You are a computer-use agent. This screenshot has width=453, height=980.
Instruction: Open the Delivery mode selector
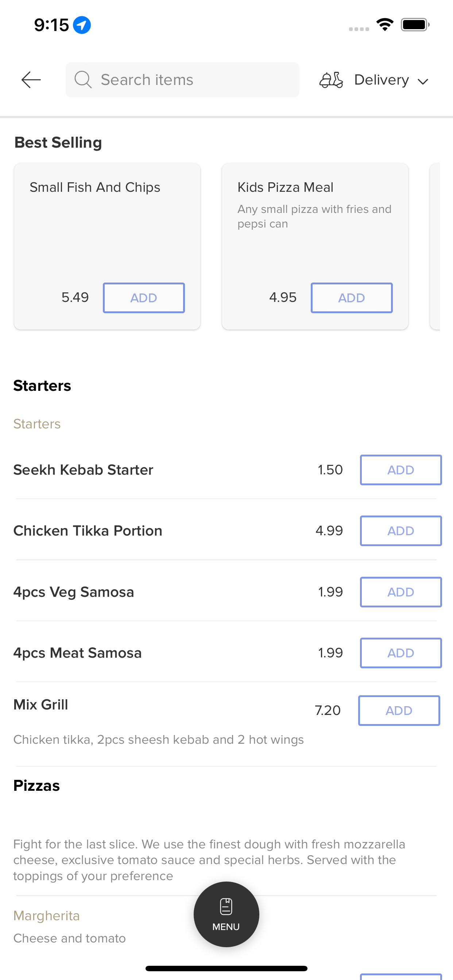pos(374,80)
